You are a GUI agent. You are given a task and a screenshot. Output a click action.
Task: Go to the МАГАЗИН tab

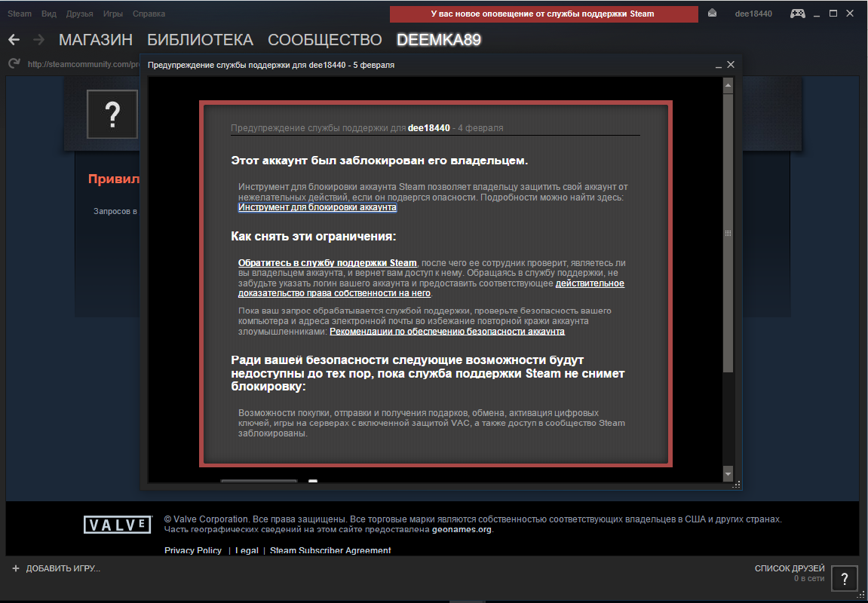pos(96,40)
